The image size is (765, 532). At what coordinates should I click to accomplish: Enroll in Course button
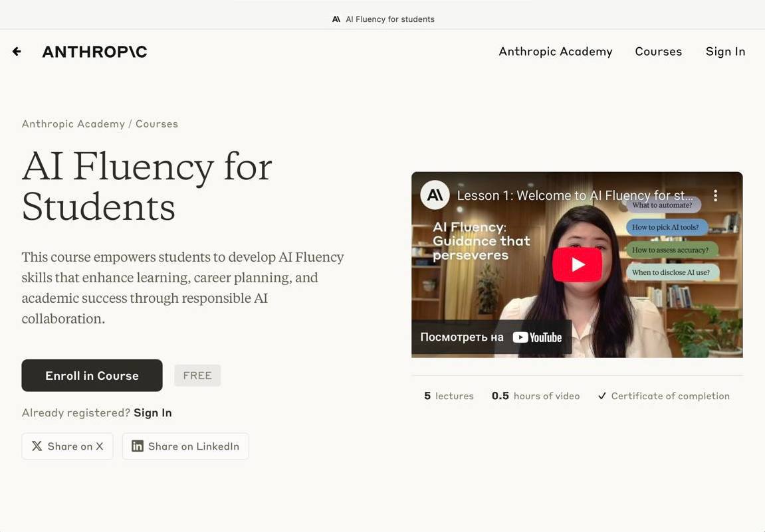pos(92,375)
